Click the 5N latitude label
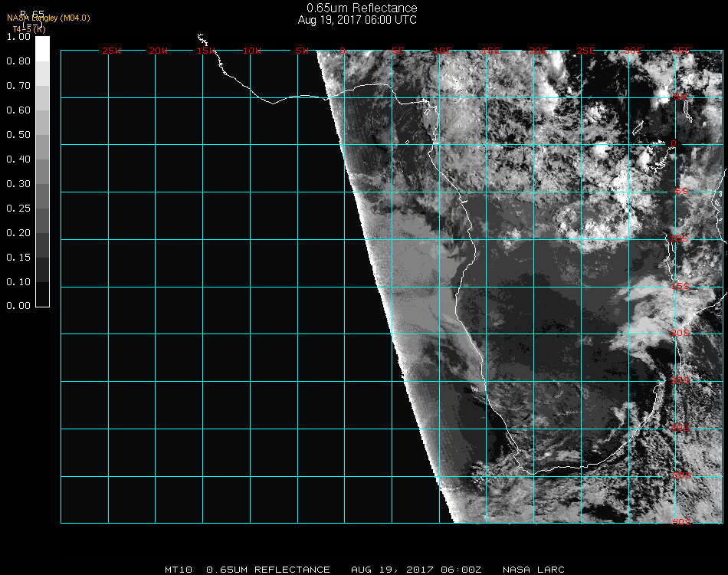 [x=680, y=97]
